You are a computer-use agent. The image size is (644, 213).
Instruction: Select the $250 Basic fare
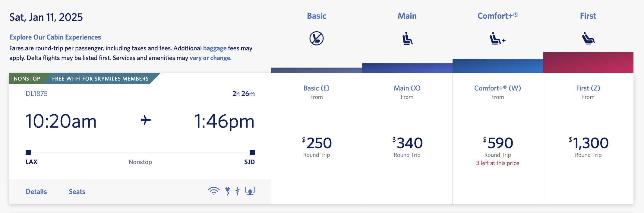click(x=316, y=142)
